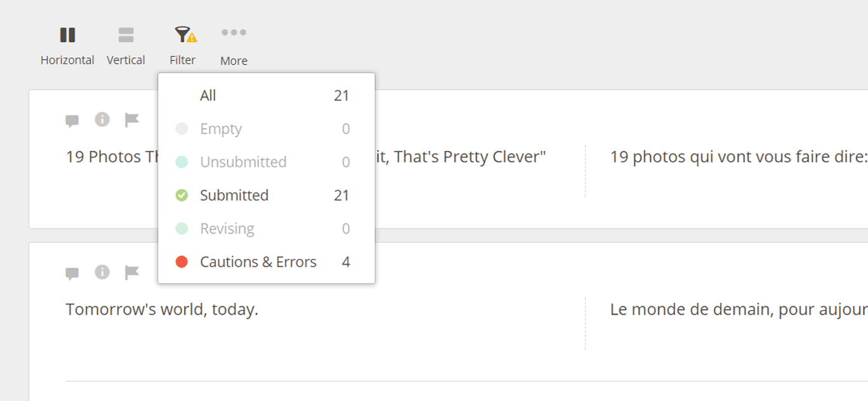
Task: Choose the Empty filter option
Action: [x=221, y=129]
